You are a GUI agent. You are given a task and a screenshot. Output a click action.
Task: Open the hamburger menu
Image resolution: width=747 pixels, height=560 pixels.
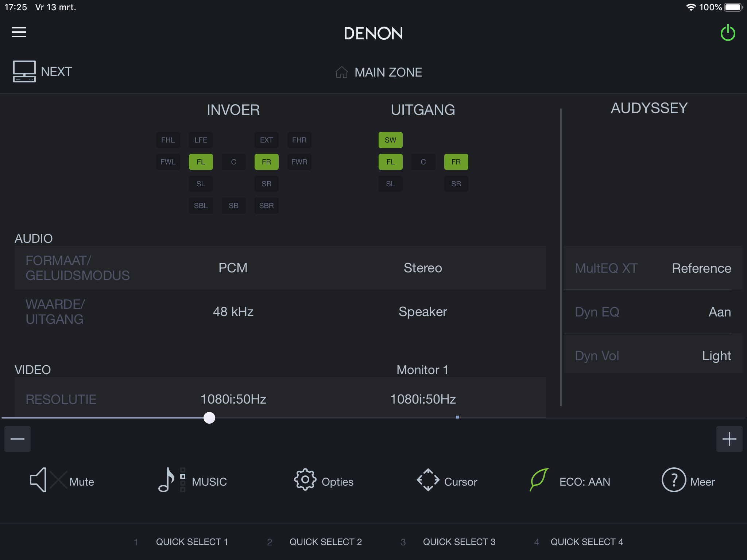(19, 32)
